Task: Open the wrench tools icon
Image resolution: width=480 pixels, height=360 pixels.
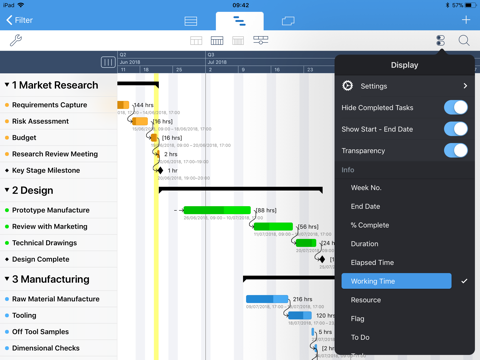Action: 16,41
